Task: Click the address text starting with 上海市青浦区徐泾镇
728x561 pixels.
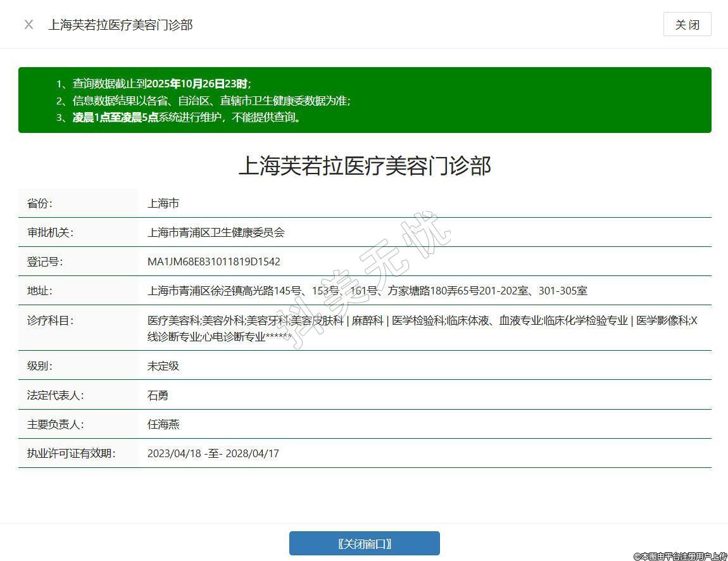Action: (367, 291)
